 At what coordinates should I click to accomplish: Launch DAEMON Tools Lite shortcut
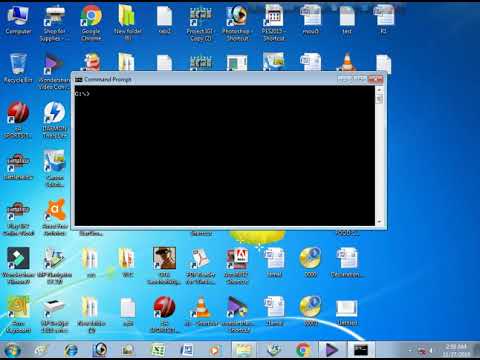55,119
